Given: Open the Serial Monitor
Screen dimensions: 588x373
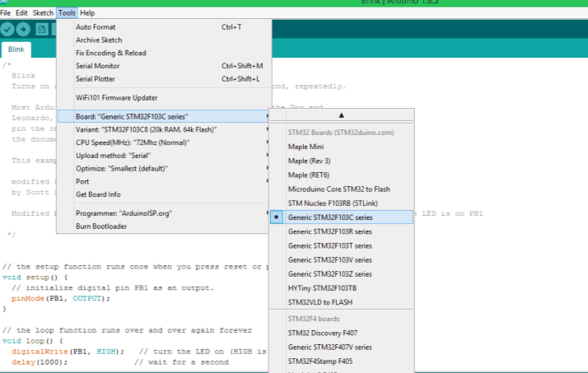Looking at the screenshot, I should click(164, 66).
